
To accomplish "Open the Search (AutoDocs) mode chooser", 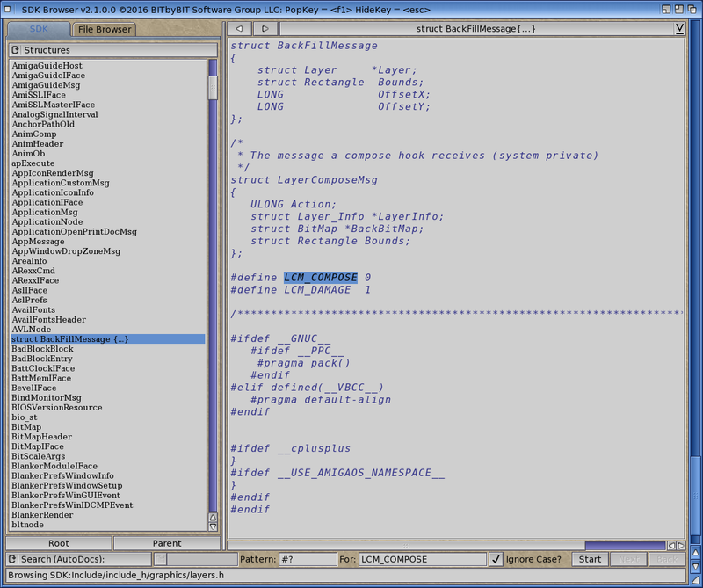I will click(x=79, y=559).
